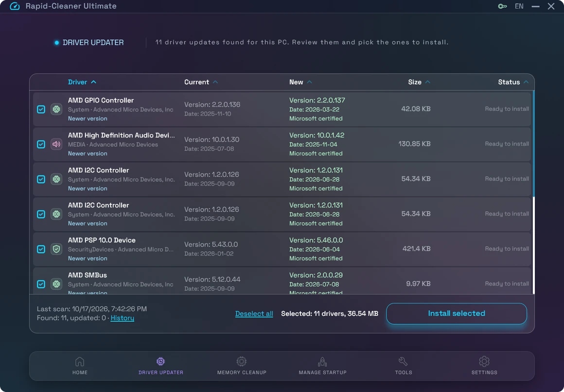Screen dimensions: 564x392
Task: Select the AMD High Definition Audio driver name
Action: [121, 136]
